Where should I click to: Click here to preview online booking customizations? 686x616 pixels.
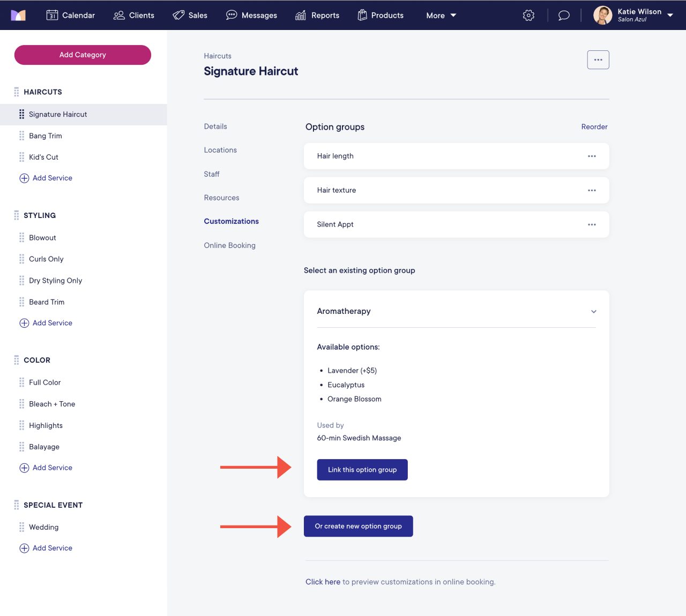tap(323, 582)
